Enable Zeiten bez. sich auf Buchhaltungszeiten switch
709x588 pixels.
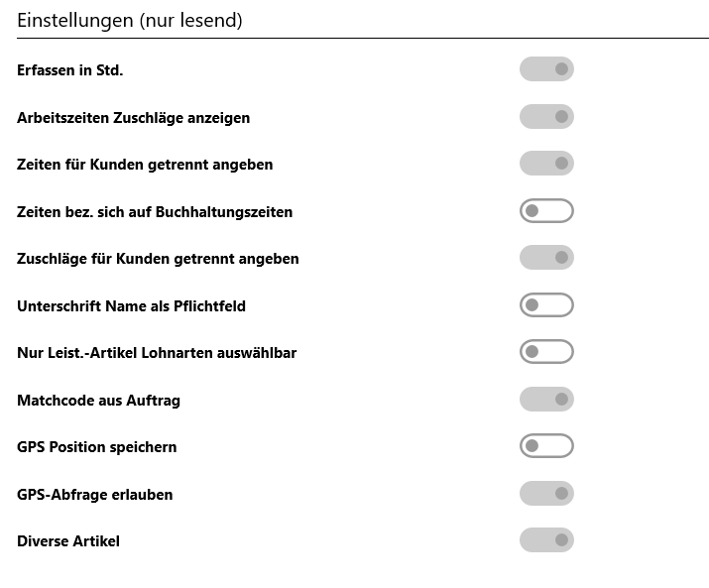(x=546, y=211)
